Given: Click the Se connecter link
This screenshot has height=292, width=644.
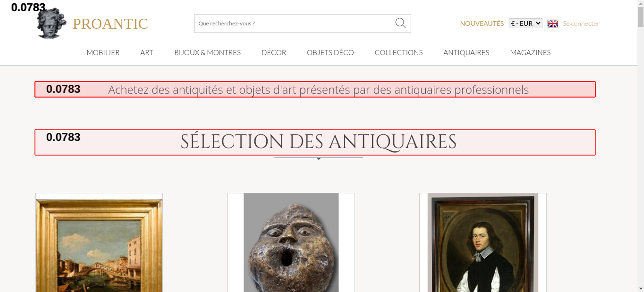Looking at the screenshot, I should 581,23.
